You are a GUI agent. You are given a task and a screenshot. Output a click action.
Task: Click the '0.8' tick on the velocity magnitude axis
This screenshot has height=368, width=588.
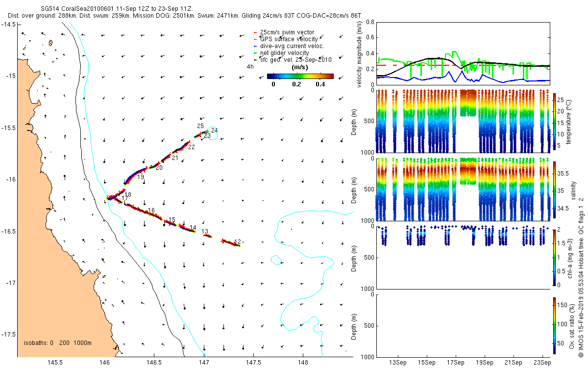[369, 22]
